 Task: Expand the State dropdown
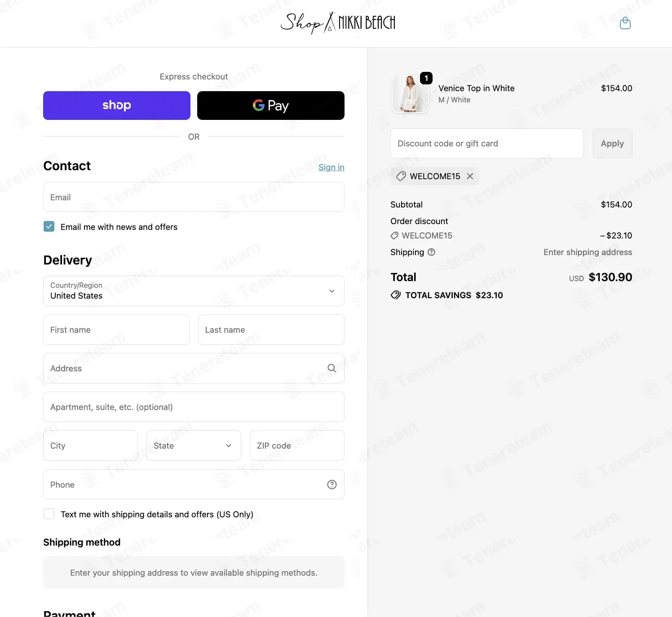coord(194,445)
